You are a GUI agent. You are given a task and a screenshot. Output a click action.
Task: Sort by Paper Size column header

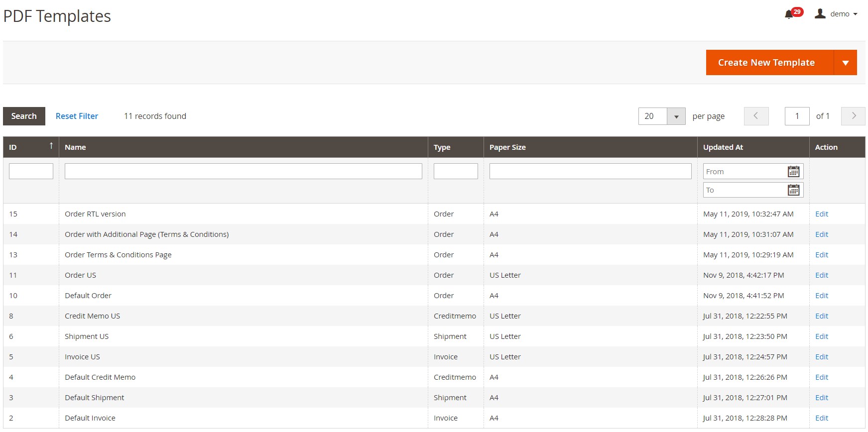507,147
